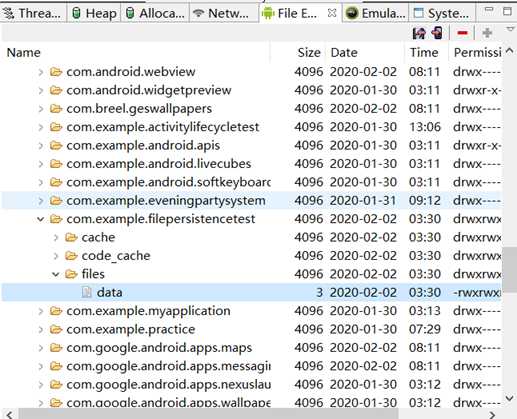Open the view menu triangle in toolbar
Image resolution: width=517 pixels, height=419 pixels.
510,29
